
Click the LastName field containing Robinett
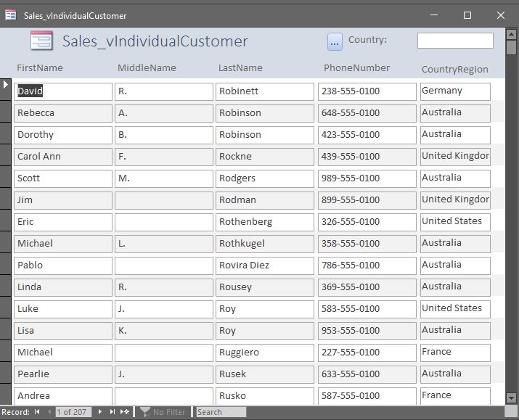[x=265, y=91]
